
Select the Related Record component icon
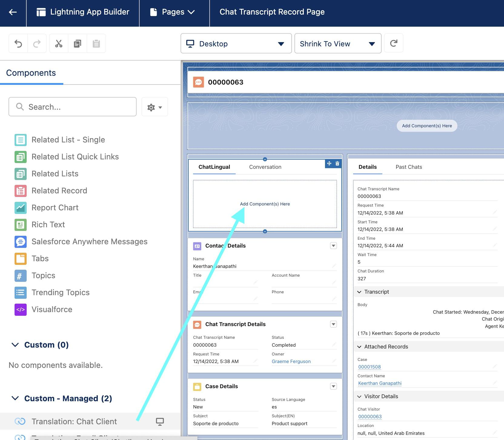click(21, 191)
